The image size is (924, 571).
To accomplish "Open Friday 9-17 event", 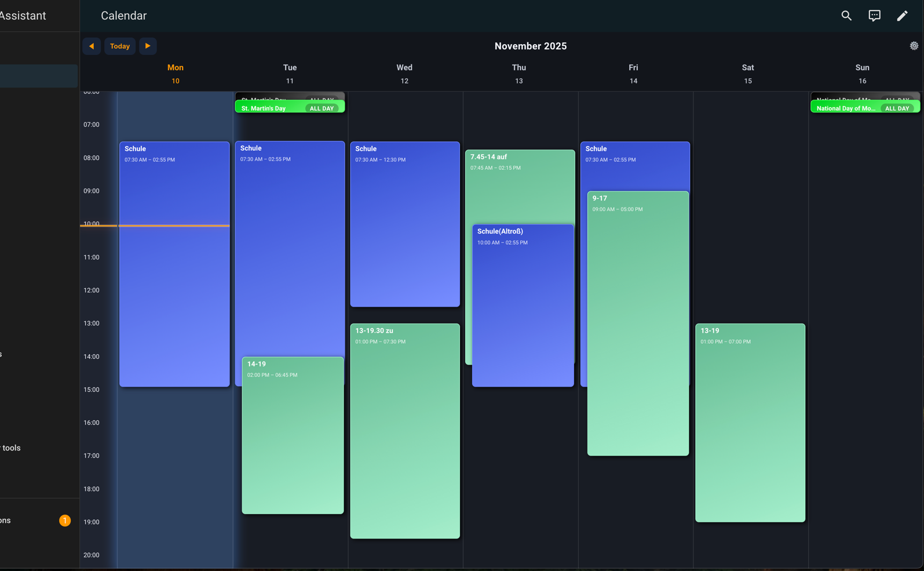I will 638,323.
